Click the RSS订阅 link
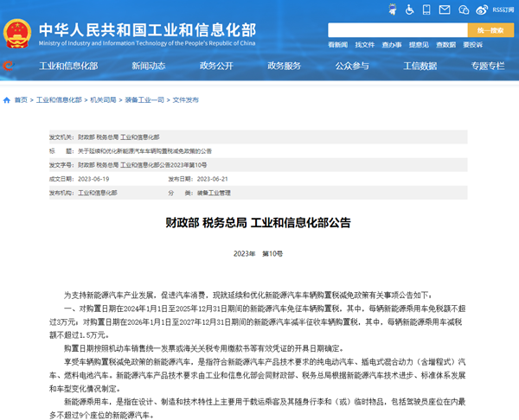The height and width of the screenshot is (420, 519). [503, 10]
